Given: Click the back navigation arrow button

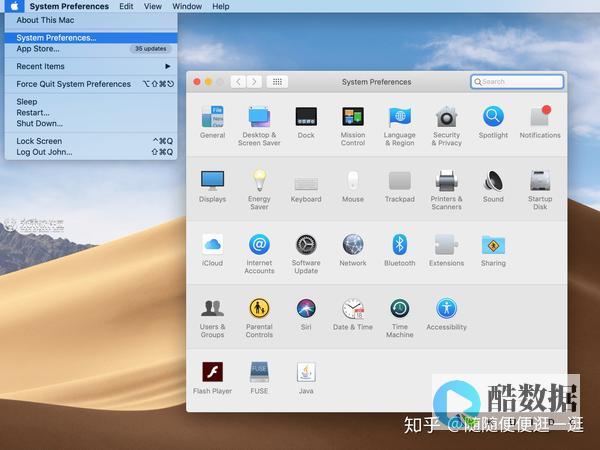Looking at the screenshot, I should [238, 82].
